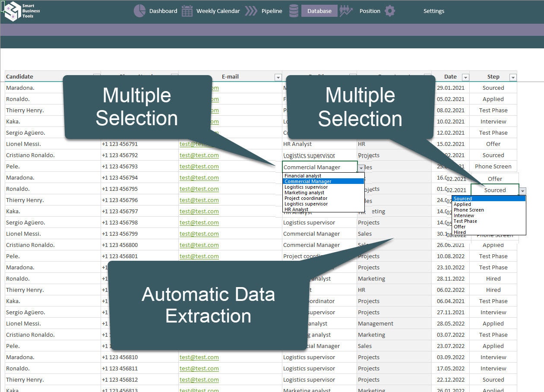The width and height of the screenshot is (544, 392).
Task: Select the Thierry Henry cell in +1 123 456812 row
Action: (x=53, y=380)
